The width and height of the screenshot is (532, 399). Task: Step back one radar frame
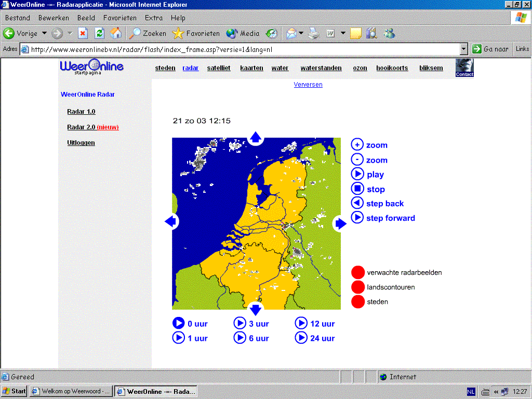tap(357, 203)
